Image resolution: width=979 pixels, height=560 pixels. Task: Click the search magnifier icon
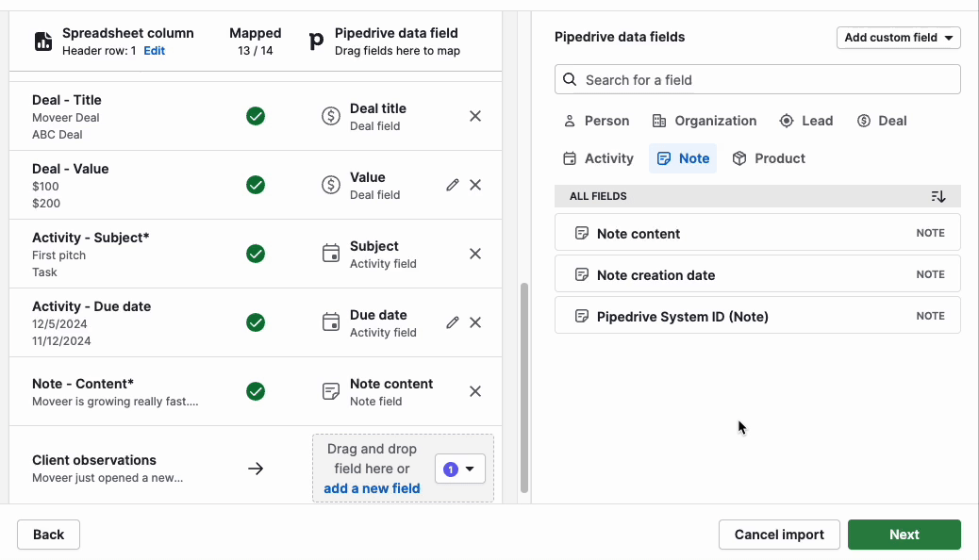[x=570, y=79]
